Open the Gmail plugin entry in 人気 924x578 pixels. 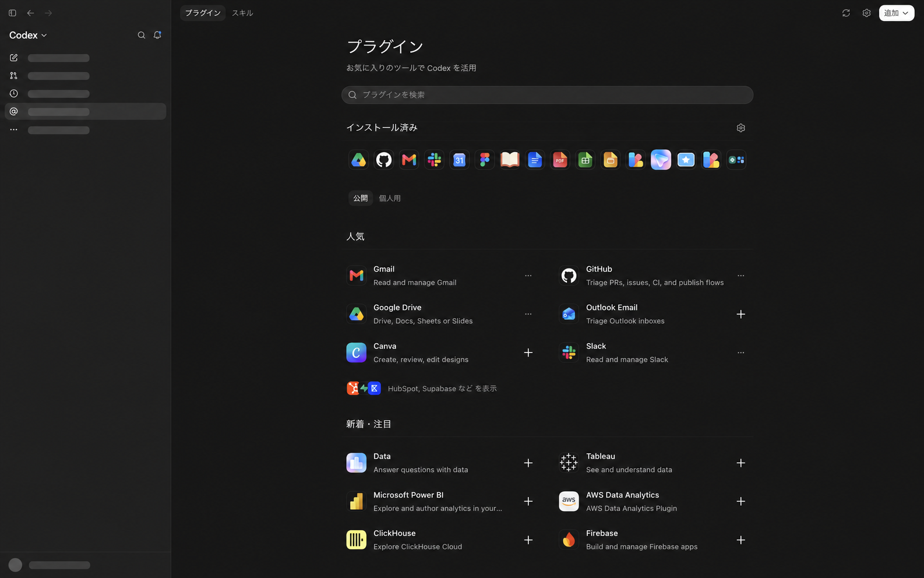(x=440, y=276)
